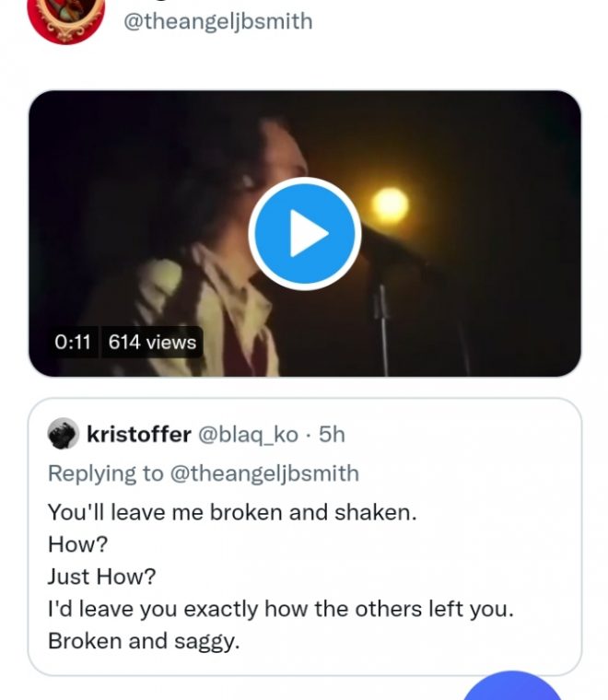Viewport: 608px width, 700px height.
Task: Open the @blaq_ko handle
Action: pos(249,434)
